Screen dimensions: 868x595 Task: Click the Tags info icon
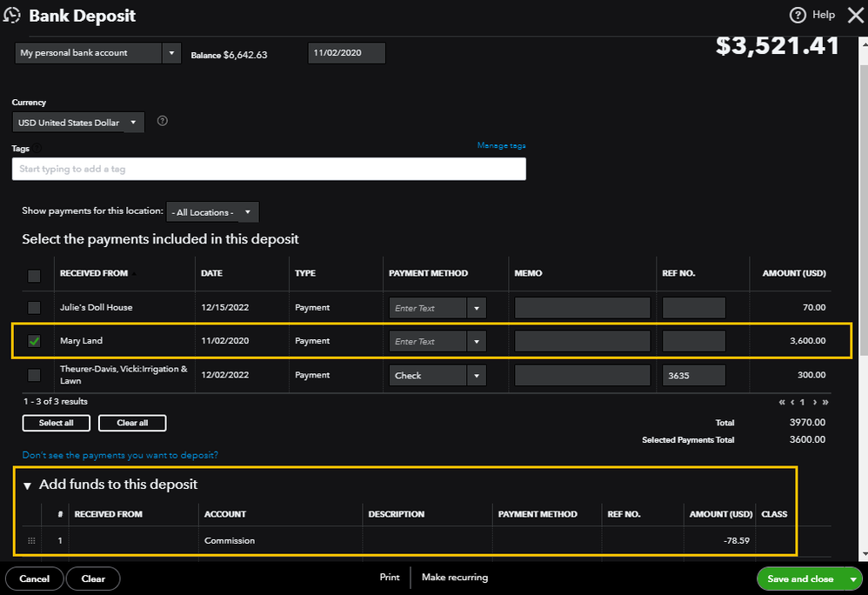(x=37, y=149)
